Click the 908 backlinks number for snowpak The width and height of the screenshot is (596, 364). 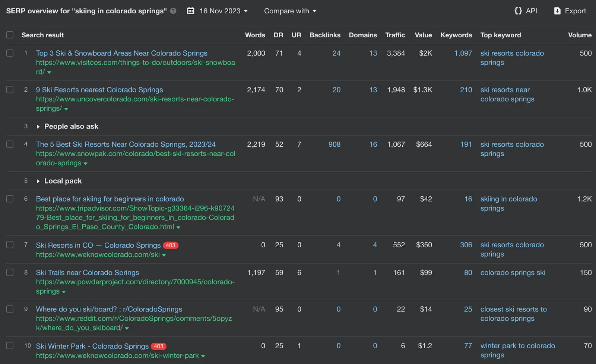(334, 144)
